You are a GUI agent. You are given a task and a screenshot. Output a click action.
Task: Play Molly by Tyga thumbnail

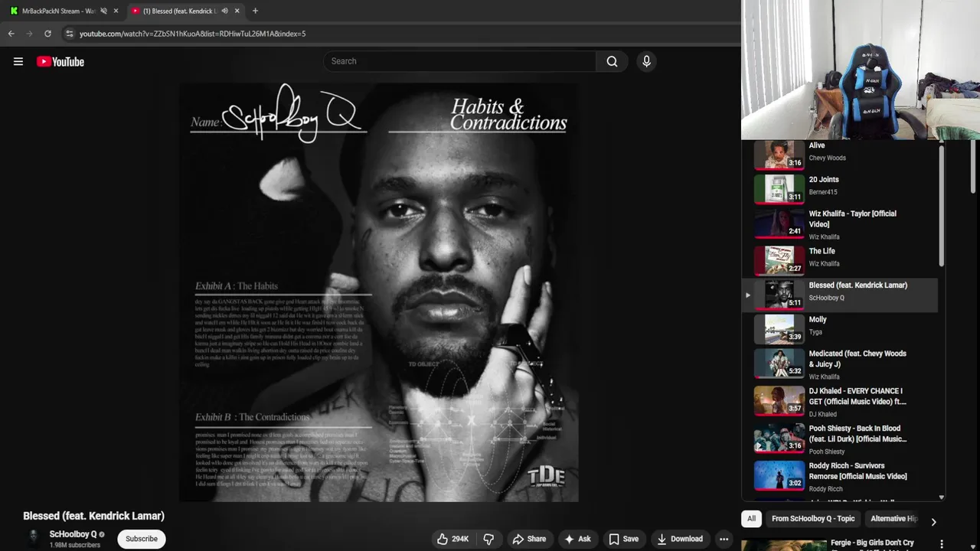[779, 329]
